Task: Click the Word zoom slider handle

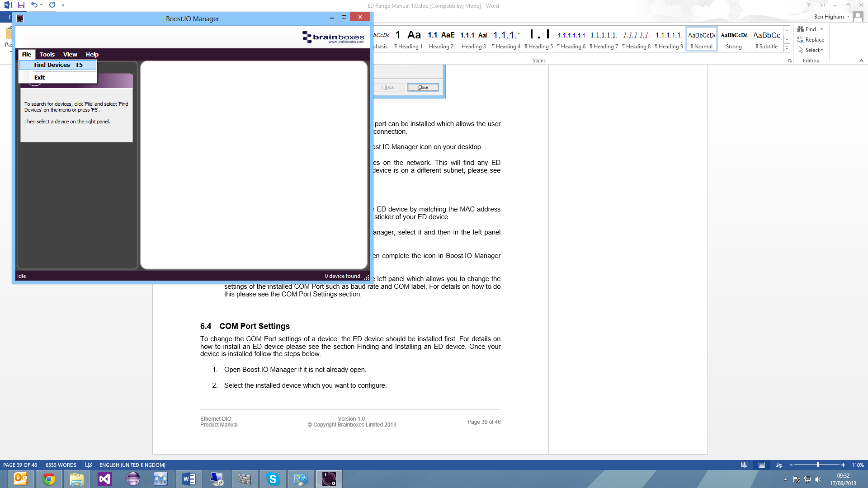Action: coord(817,465)
